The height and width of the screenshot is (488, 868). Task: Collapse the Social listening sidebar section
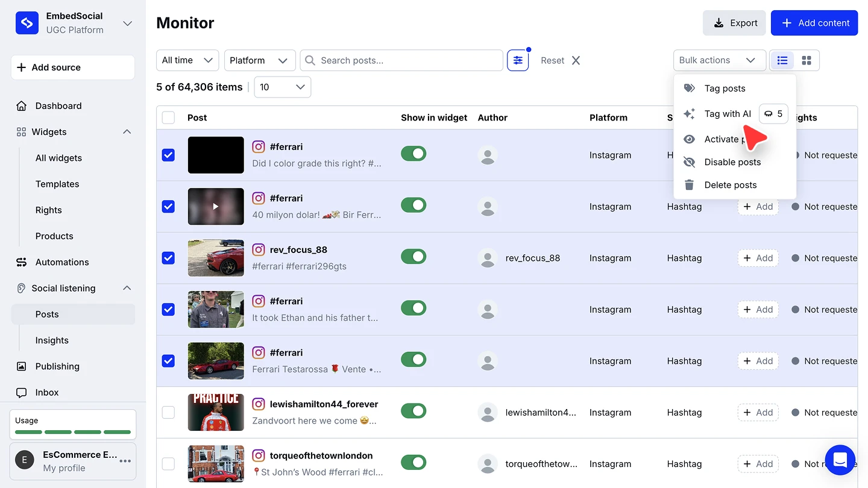tap(127, 288)
